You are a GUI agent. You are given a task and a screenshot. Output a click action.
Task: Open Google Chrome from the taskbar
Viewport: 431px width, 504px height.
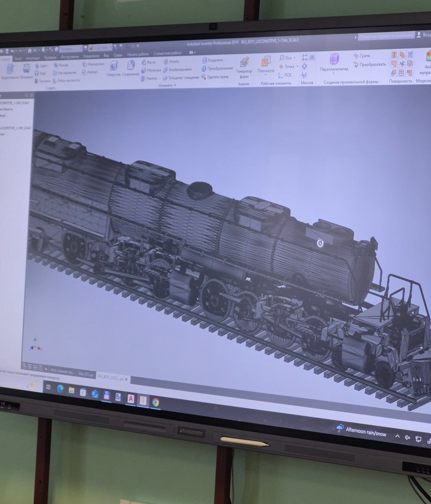[x=155, y=402]
